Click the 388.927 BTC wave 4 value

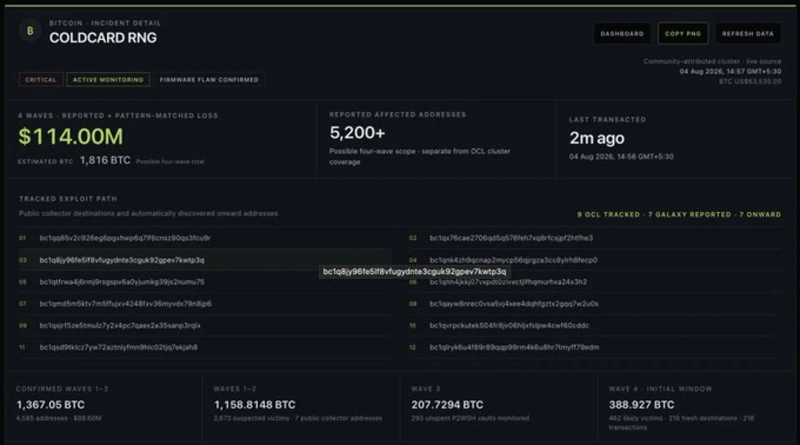tap(641, 405)
